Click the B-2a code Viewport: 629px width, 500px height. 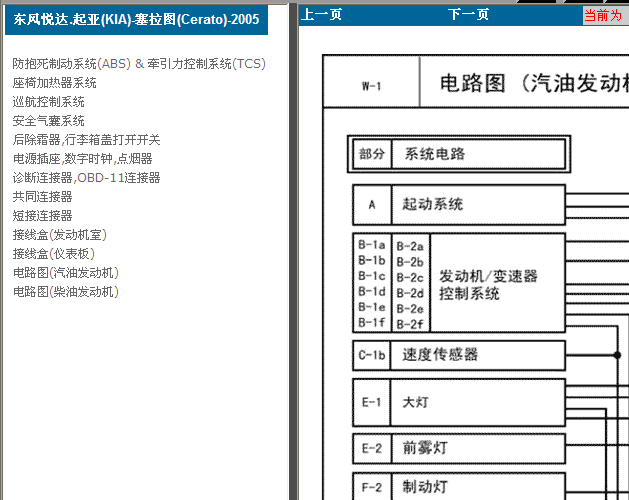point(410,246)
